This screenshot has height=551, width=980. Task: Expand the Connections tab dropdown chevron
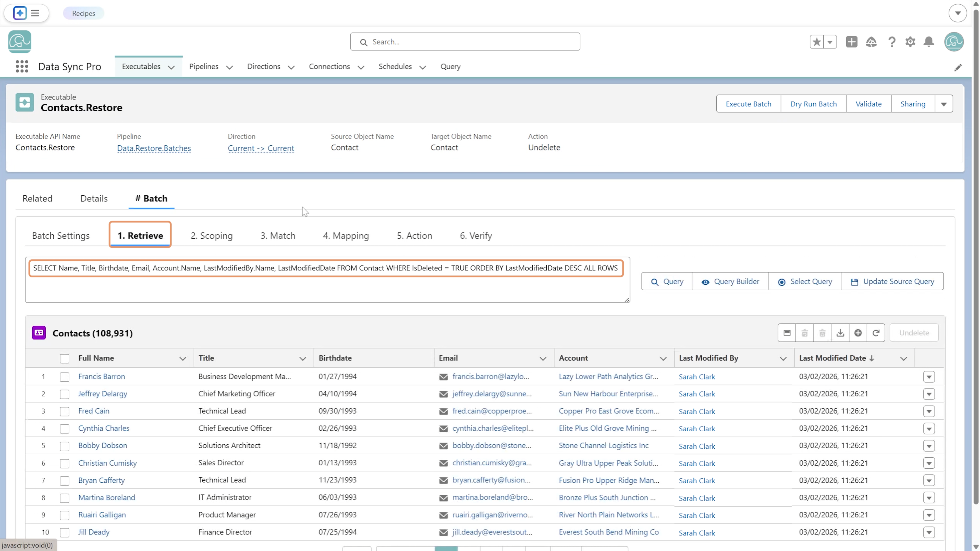[361, 67]
